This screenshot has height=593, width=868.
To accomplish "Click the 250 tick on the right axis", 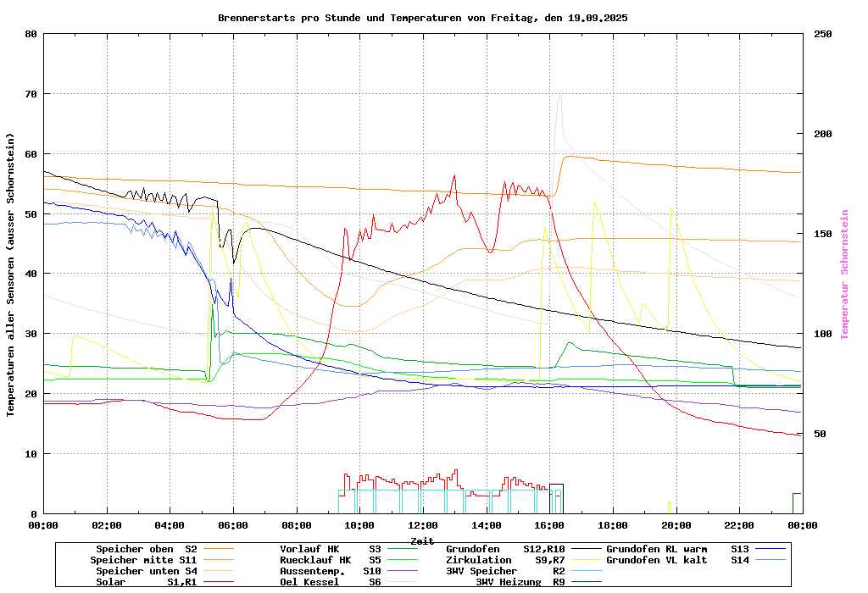I will coord(823,34).
